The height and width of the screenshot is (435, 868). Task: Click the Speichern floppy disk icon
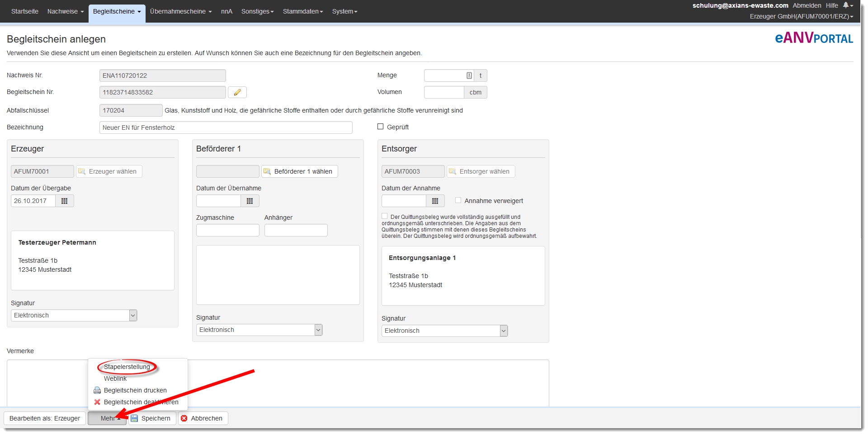click(x=134, y=418)
